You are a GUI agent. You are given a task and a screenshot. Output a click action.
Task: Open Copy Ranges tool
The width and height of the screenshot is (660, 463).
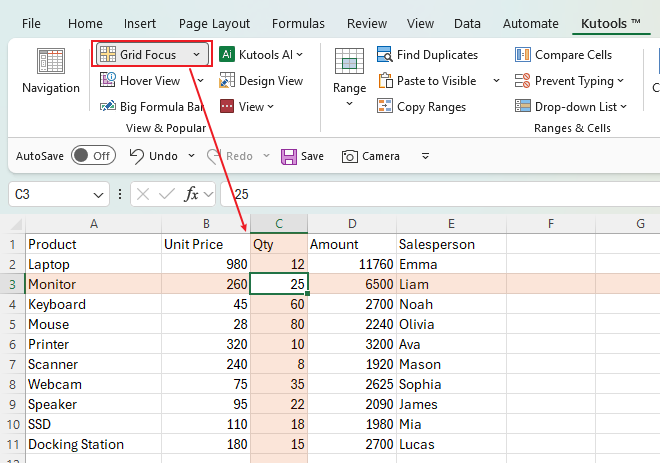click(x=422, y=106)
